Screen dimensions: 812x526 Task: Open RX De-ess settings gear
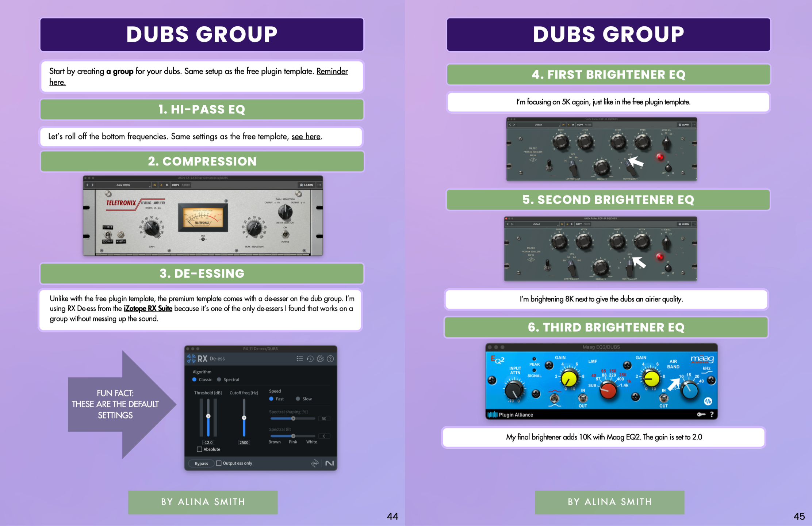(x=320, y=359)
